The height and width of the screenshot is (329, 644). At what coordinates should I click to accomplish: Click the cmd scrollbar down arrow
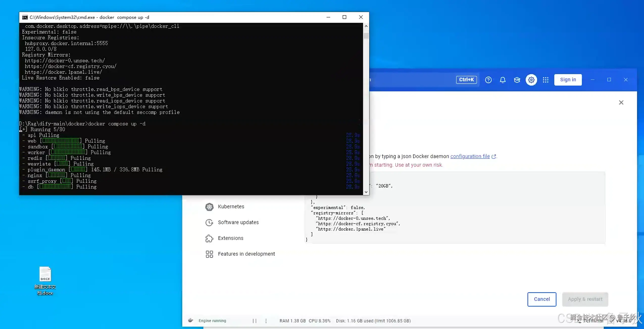pos(366,192)
